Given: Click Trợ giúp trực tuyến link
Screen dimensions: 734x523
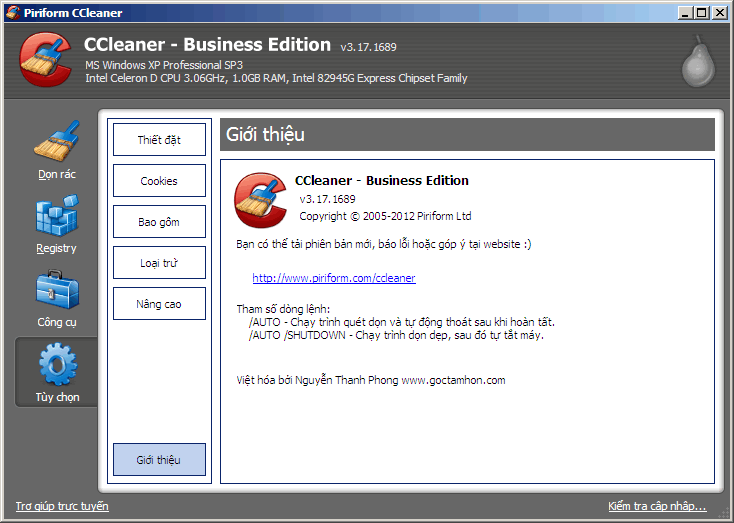Looking at the screenshot, I should pyautogui.click(x=62, y=506).
